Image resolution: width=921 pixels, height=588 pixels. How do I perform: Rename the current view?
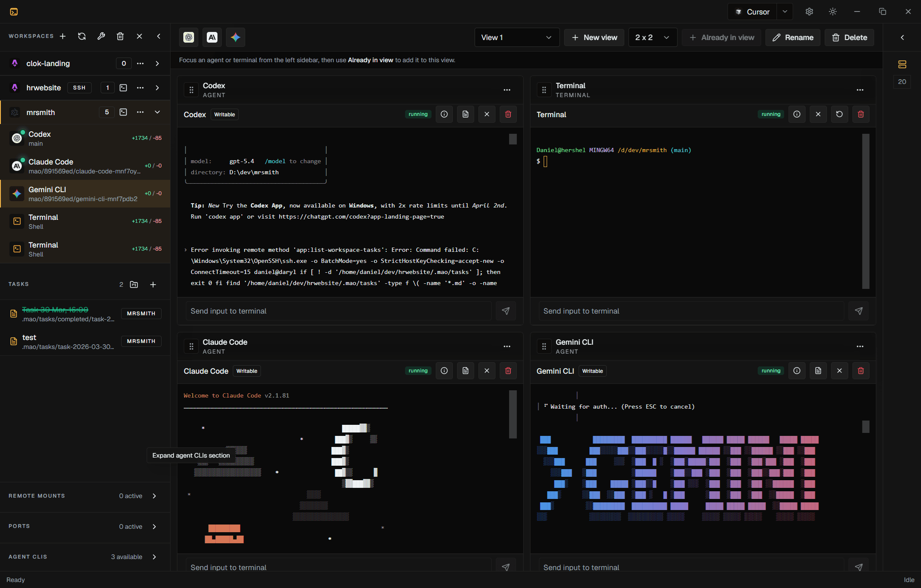coord(793,37)
